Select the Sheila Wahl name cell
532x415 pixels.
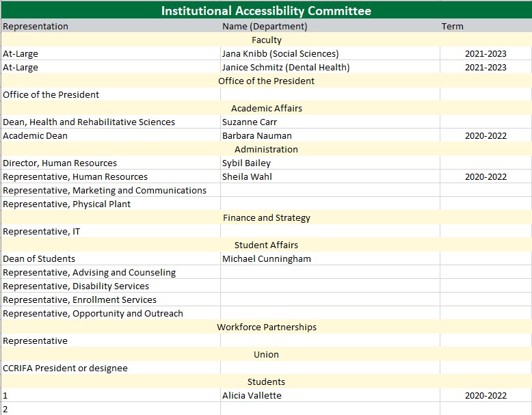click(244, 176)
